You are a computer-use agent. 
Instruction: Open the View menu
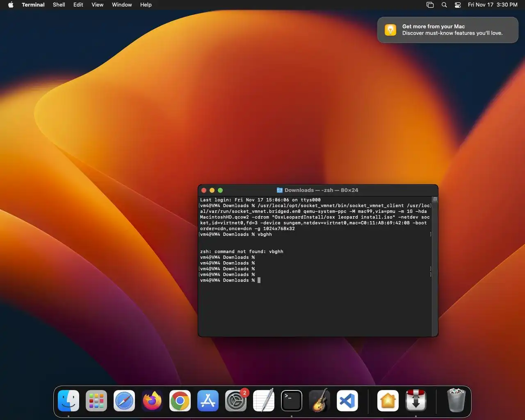(98, 5)
